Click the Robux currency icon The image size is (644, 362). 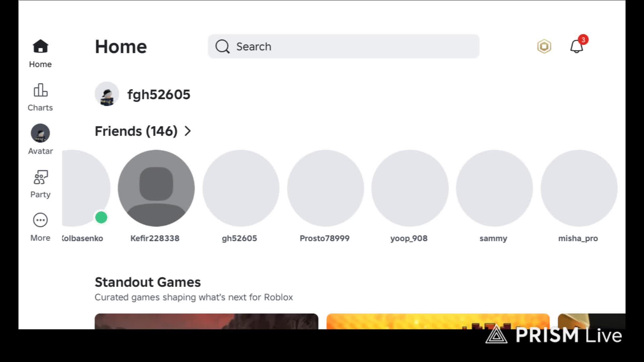click(544, 46)
